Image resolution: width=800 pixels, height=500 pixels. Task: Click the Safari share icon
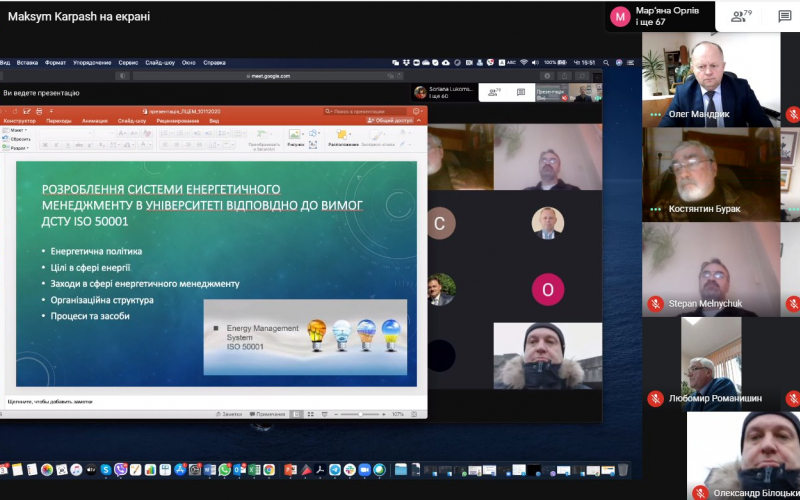(x=564, y=76)
